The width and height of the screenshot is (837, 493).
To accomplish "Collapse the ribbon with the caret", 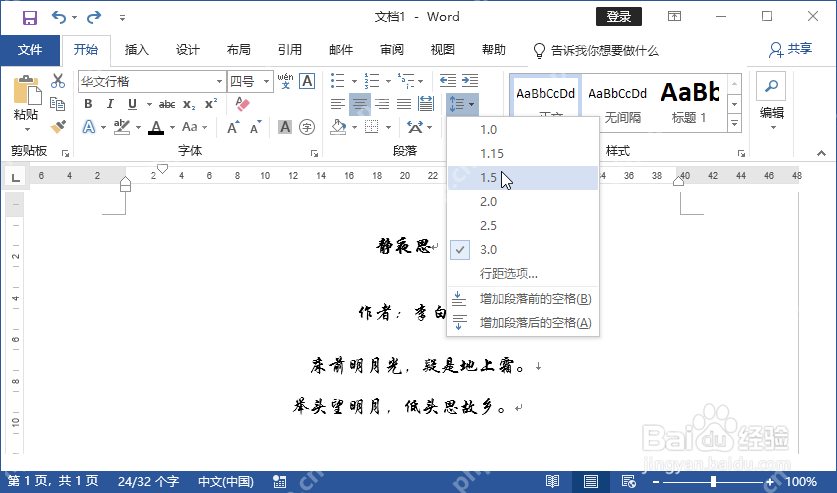I will [821, 153].
